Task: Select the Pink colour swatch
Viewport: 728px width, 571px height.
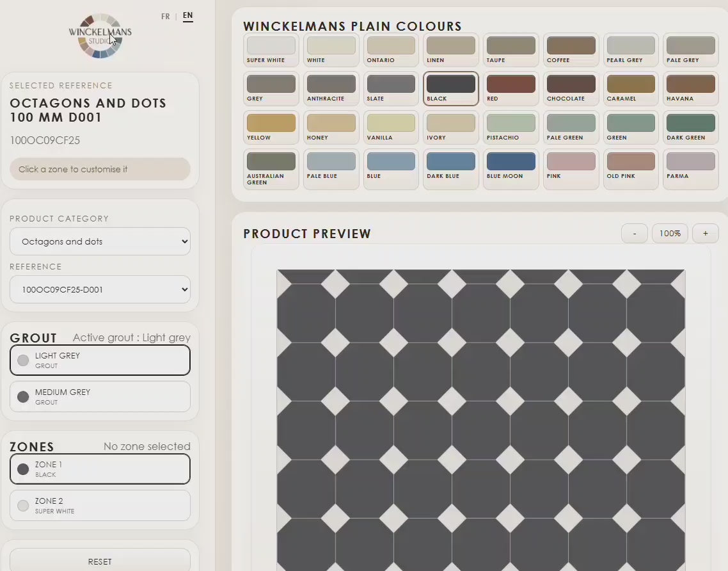Action: pos(571,169)
